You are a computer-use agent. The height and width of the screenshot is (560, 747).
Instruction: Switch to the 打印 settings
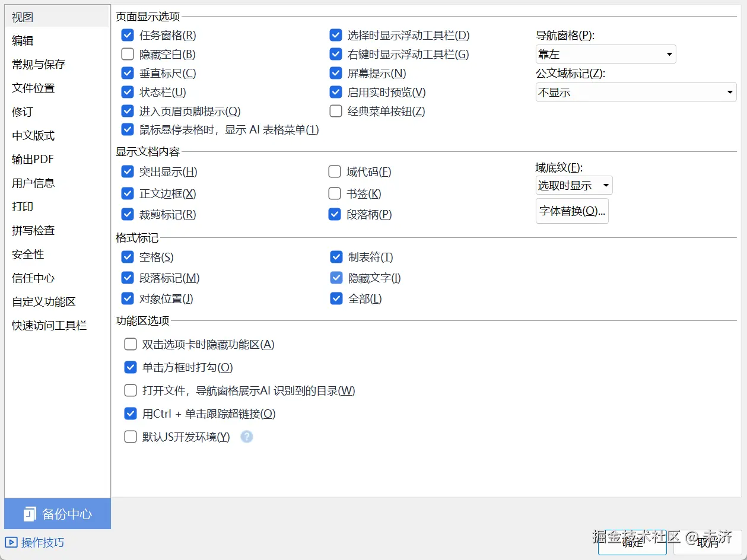point(57,206)
